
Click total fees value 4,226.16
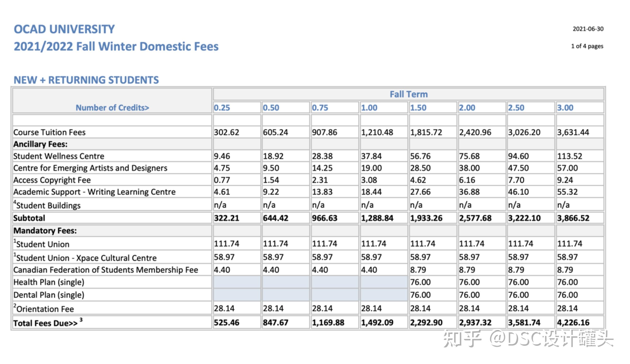point(573,323)
